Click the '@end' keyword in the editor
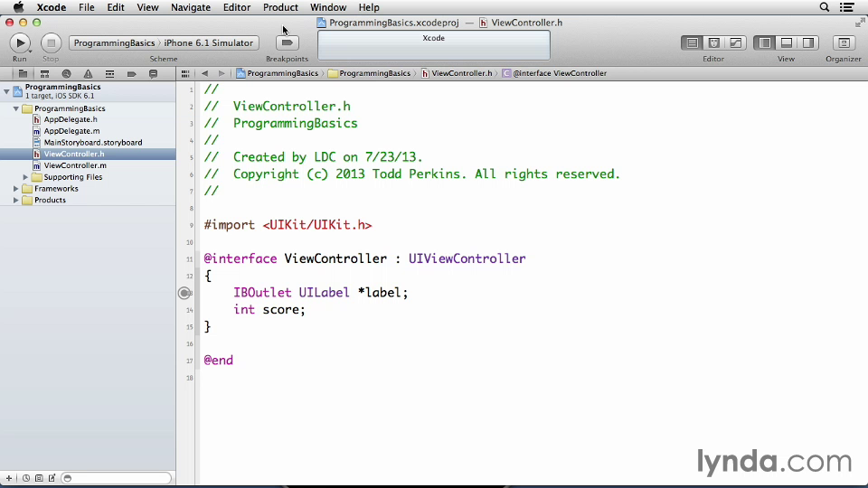Image resolution: width=868 pixels, height=488 pixels. (218, 361)
